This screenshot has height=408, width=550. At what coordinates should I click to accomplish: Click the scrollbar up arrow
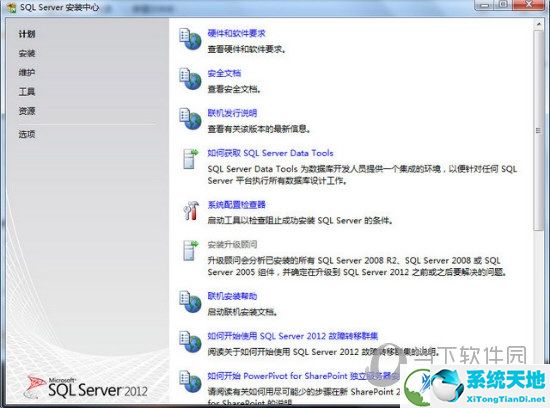click(538, 24)
